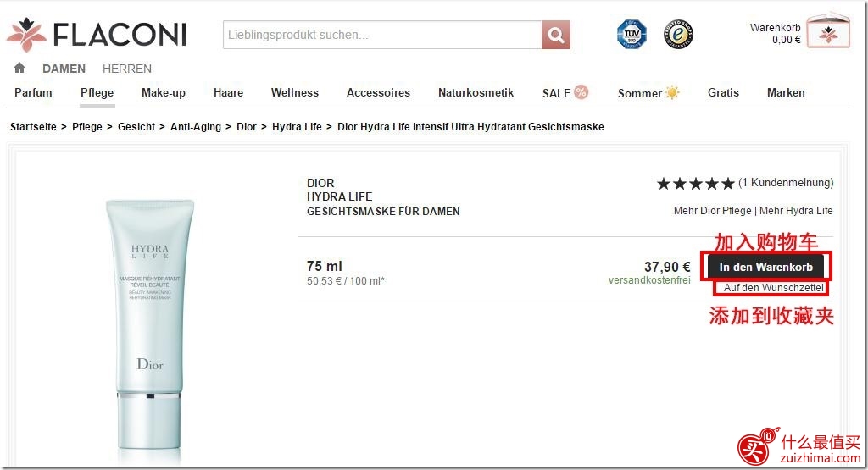Image resolution: width=868 pixels, height=470 pixels.
Task: Open the 1 Kundenmeinung review link
Action: (786, 182)
